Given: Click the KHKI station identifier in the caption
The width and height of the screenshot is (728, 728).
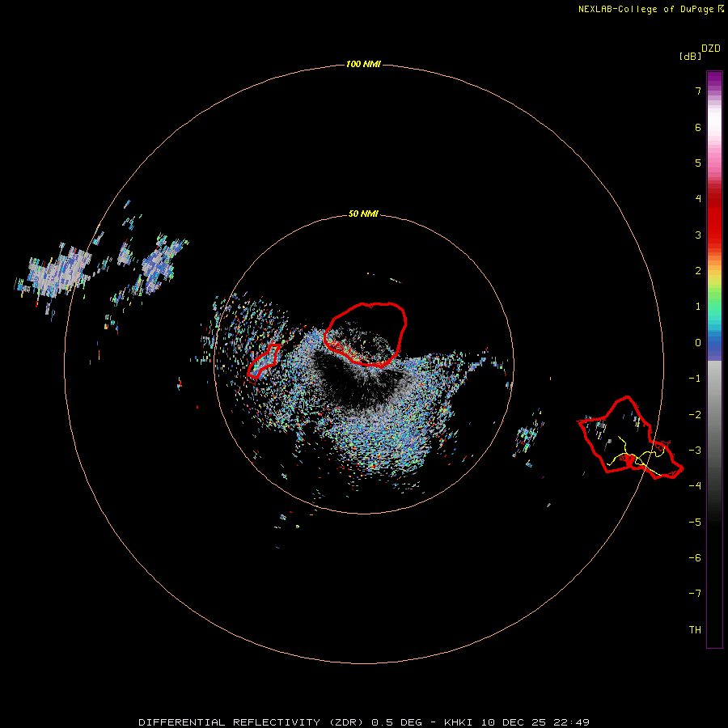Looking at the screenshot, I should (x=458, y=722).
